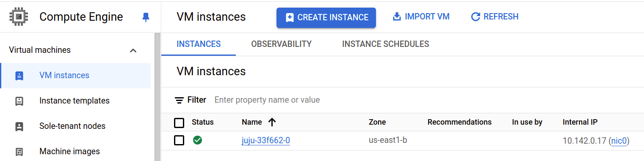Click the Create Instance button

click(x=326, y=18)
